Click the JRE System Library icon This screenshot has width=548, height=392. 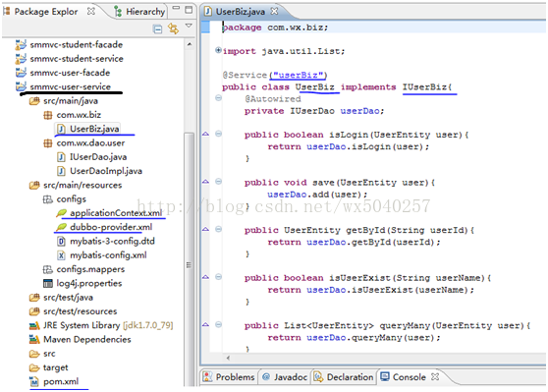click(34, 325)
